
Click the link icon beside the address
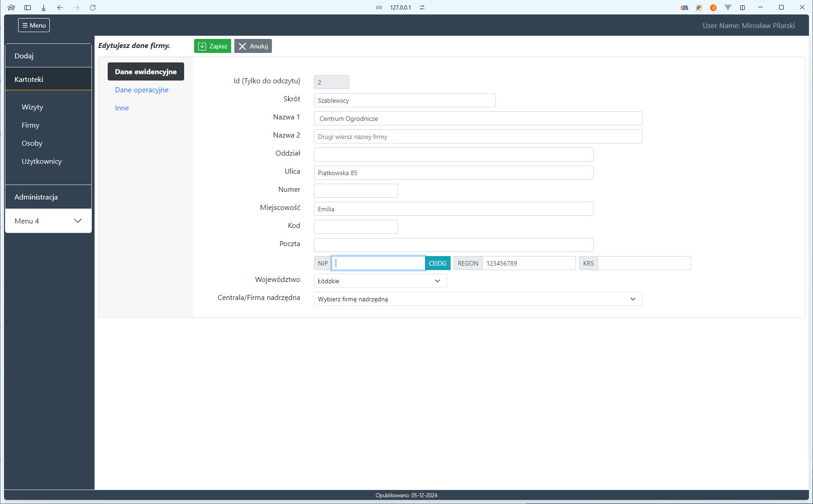[379, 7]
